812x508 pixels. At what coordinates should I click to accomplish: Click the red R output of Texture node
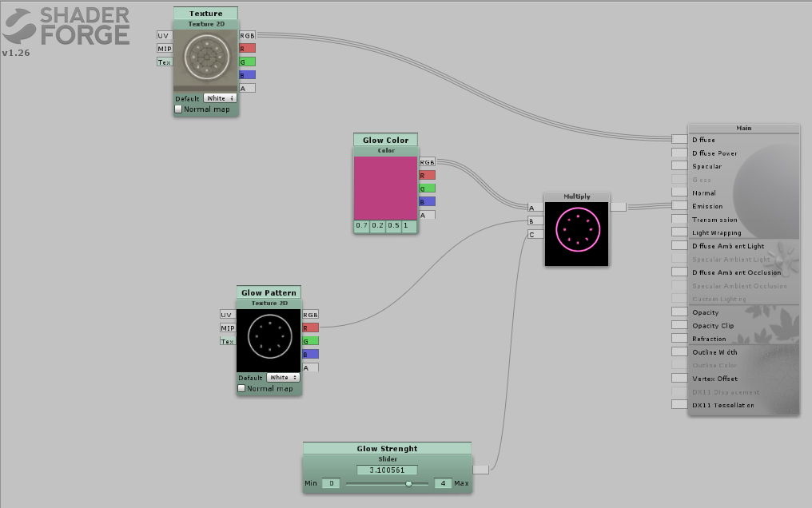(248, 49)
